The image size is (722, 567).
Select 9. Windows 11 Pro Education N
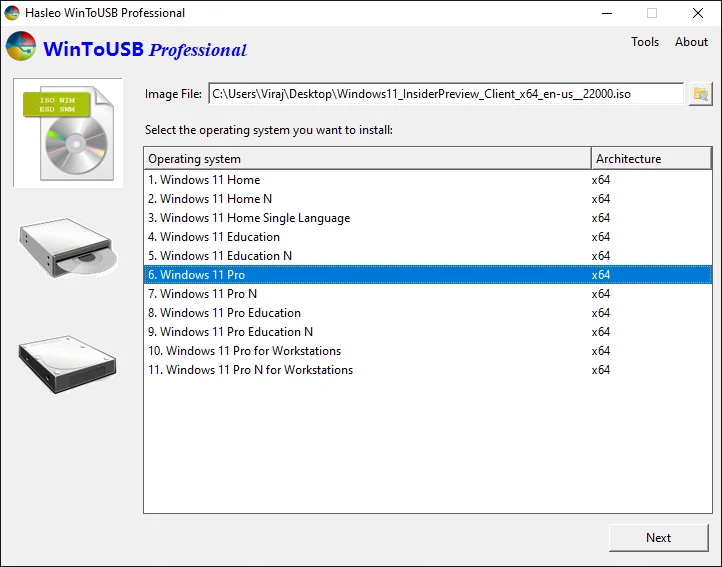point(428,332)
